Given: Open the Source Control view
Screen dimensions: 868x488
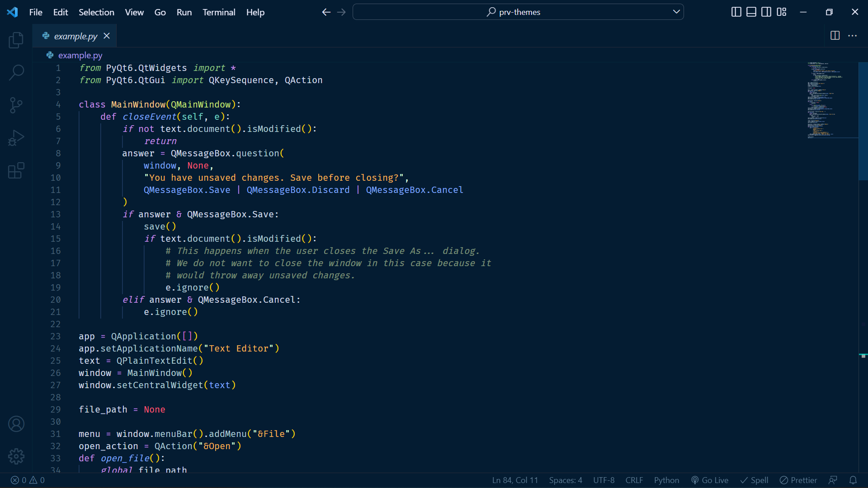Looking at the screenshot, I should pyautogui.click(x=16, y=105).
